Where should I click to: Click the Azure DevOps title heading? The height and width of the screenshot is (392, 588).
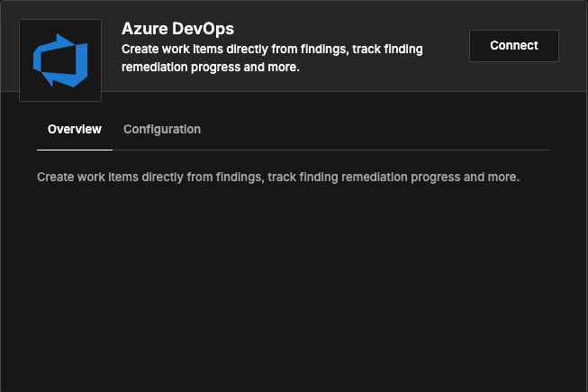177,29
